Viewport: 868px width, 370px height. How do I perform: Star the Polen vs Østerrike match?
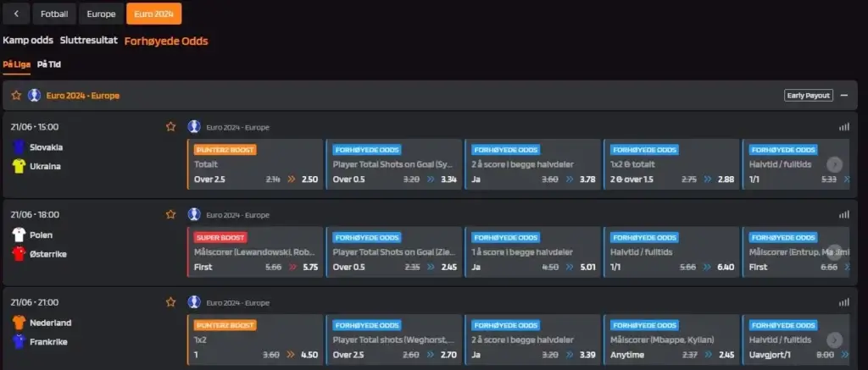click(x=170, y=214)
